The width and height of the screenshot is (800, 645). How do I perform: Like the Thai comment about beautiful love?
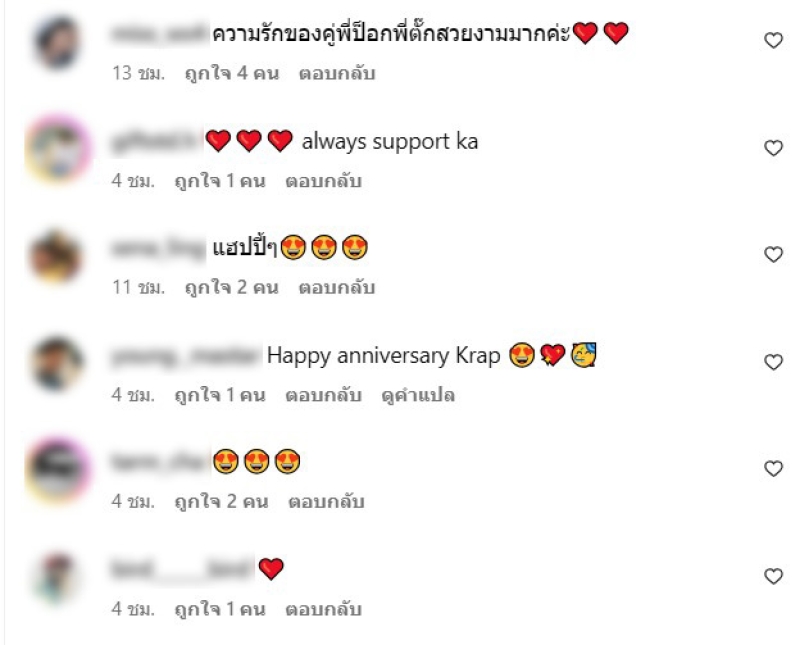(x=773, y=40)
